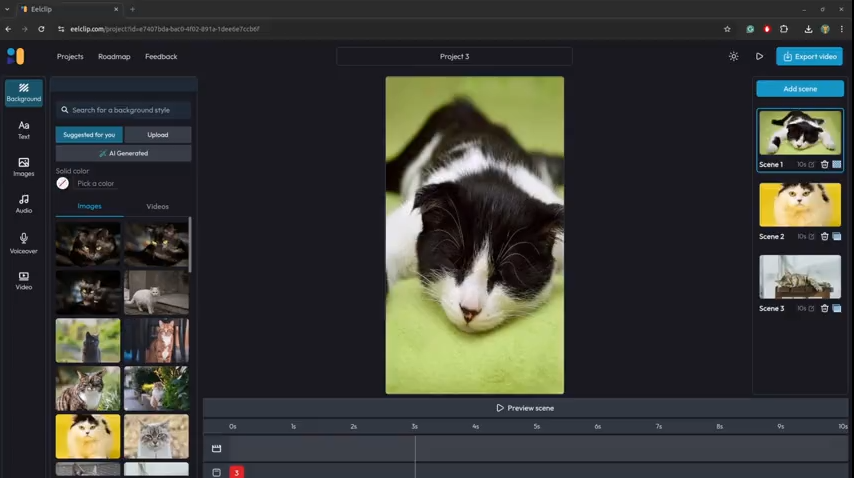Switch to Images tab in backgrounds
This screenshot has height=478, width=854.
89,206
